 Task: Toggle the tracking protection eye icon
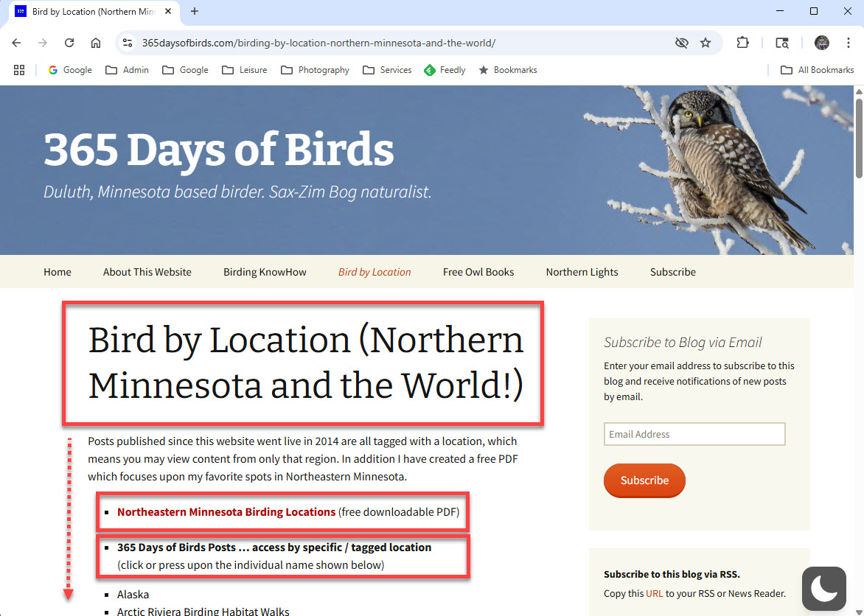point(682,43)
